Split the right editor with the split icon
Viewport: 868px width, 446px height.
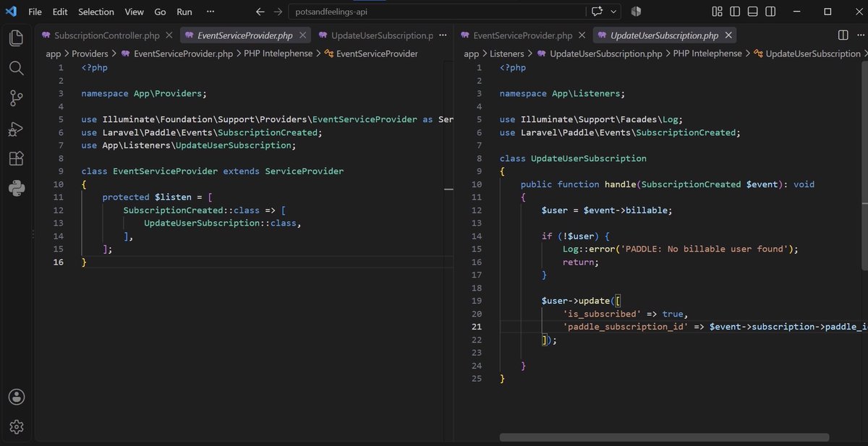[843, 35]
